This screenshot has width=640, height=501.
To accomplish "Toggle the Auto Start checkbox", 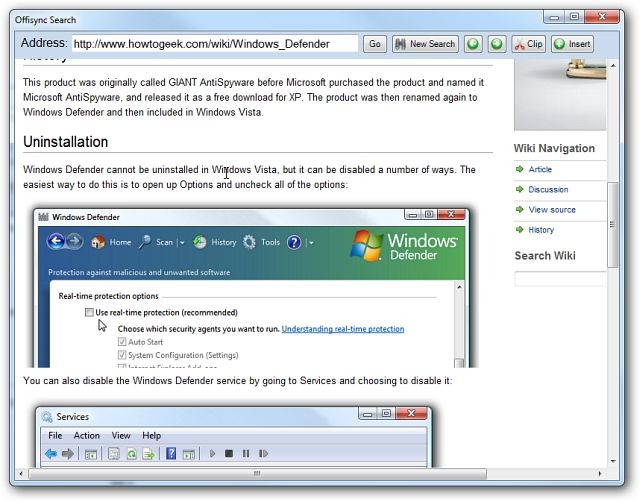I will point(122,342).
